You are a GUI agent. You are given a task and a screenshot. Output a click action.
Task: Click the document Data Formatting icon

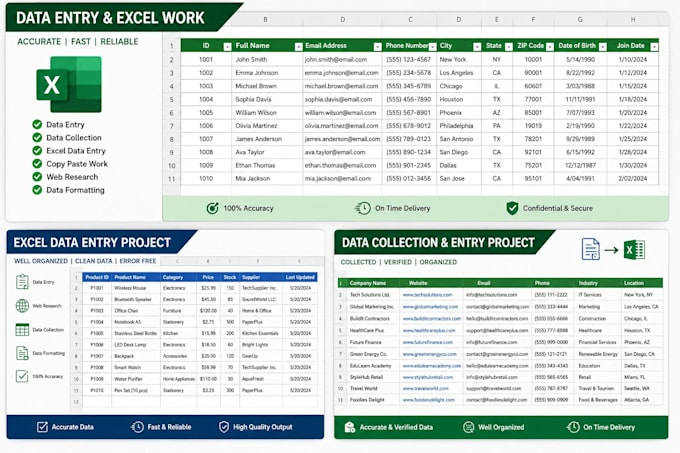pyautogui.click(x=22, y=353)
